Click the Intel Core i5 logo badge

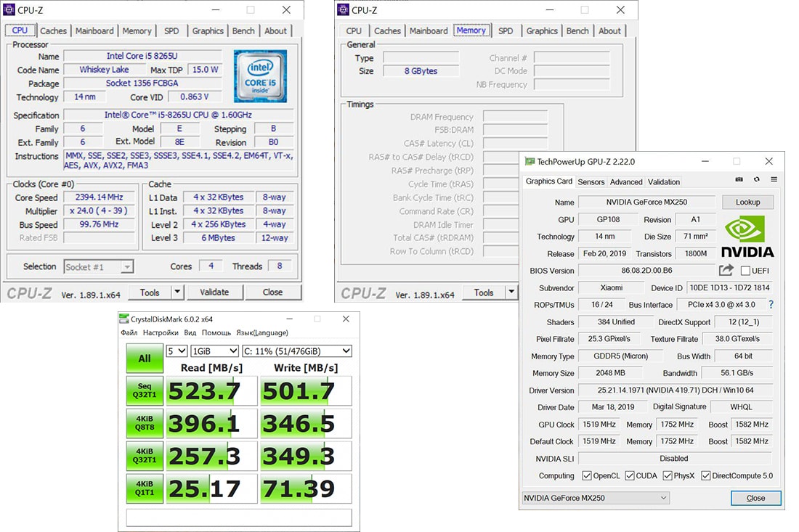pyautogui.click(x=260, y=76)
